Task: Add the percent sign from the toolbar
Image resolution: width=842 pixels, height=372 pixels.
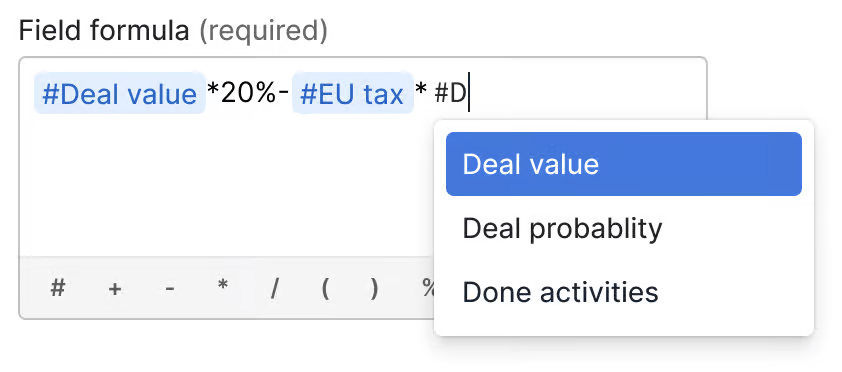Action: [427, 289]
